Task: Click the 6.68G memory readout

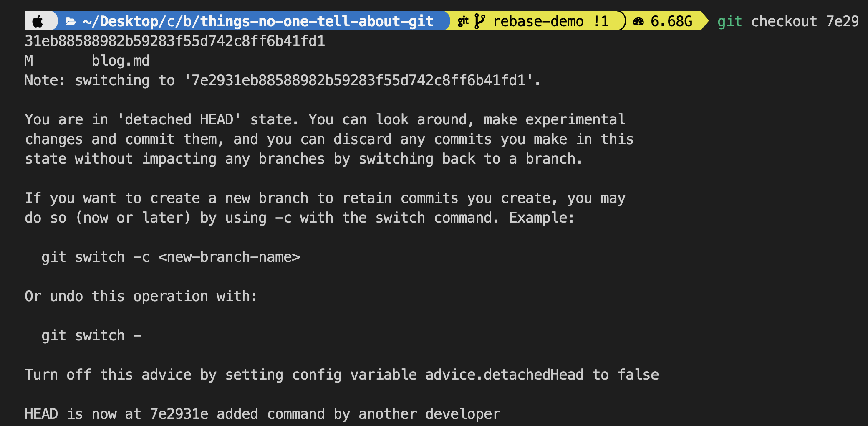Action: coord(671,21)
